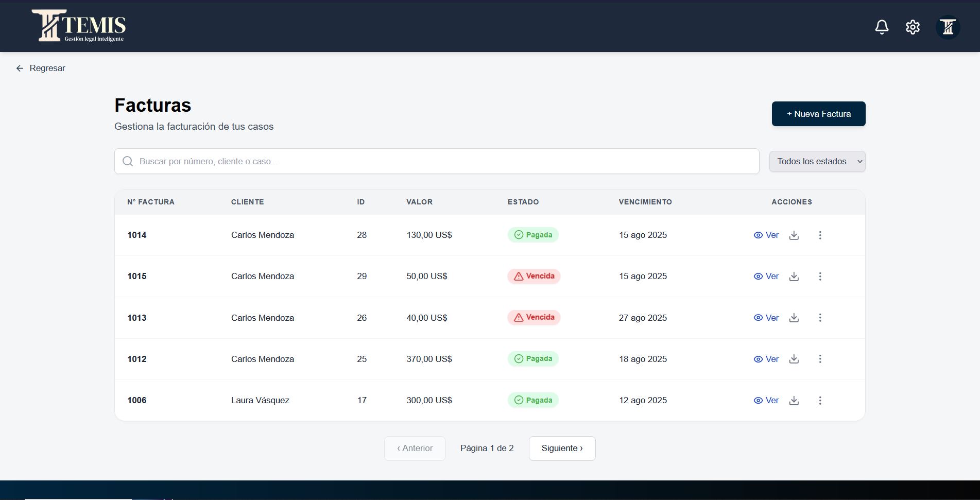Screen dimensions: 980x500
Task: Click the TEMIS profile avatar icon
Action: [x=948, y=27]
